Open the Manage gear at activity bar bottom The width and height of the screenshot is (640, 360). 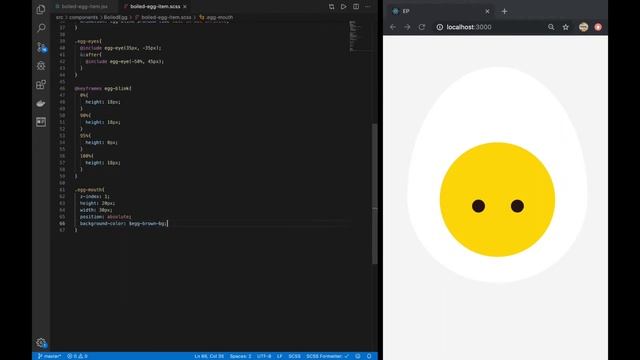tap(41, 342)
